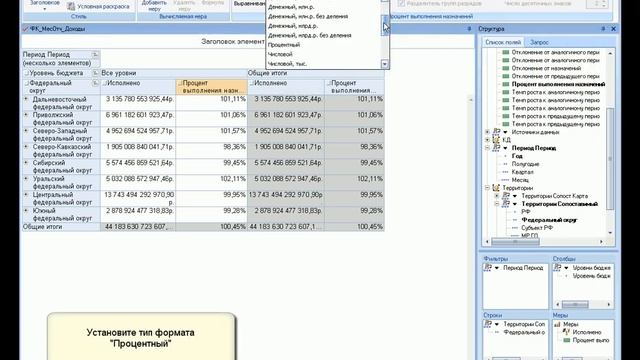
Task: Expand Уральский федеральный округ row
Action: pos(26,179)
